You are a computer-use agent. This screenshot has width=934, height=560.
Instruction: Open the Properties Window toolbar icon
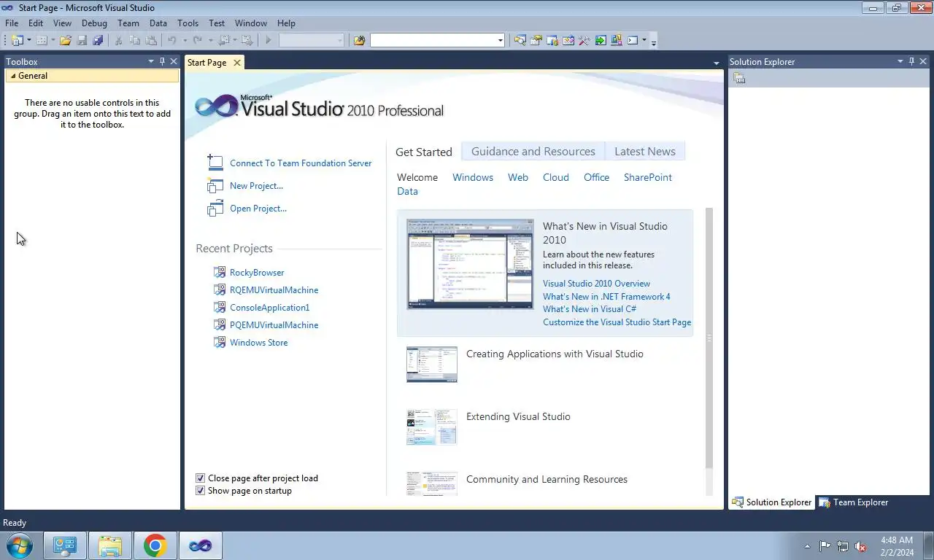point(536,40)
